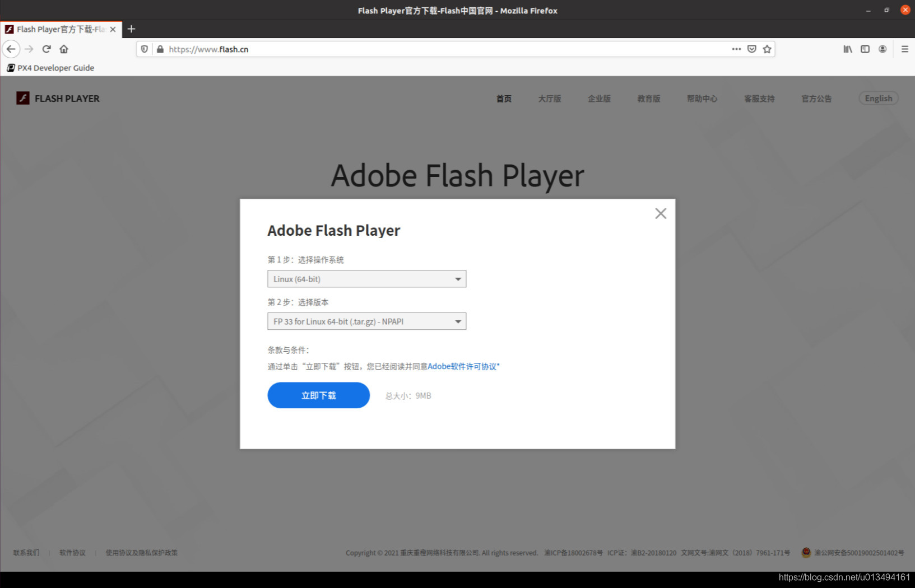Open page actions three-dot menu
This screenshot has width=915, height=588.
tap(736, 49)
